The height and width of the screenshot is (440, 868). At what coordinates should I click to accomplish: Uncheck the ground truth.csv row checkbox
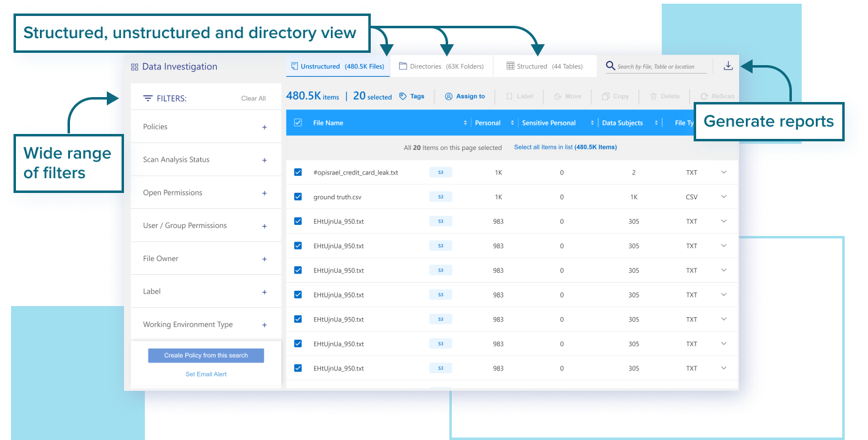coord(298,197)
